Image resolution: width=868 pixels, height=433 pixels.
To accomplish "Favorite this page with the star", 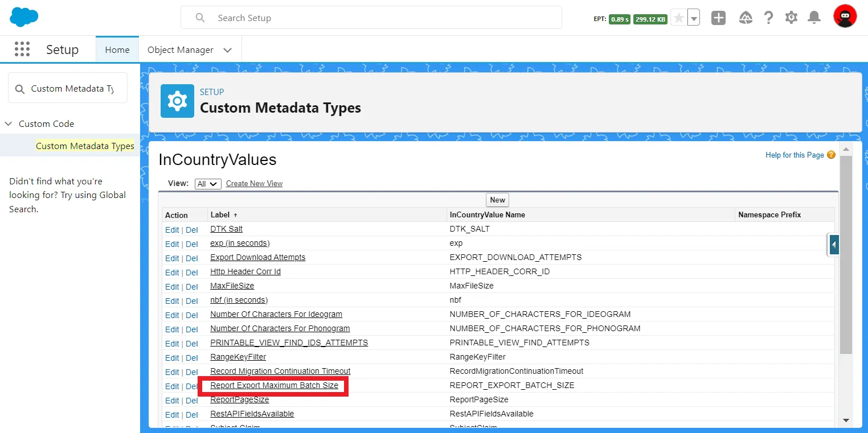I will 679,18.
